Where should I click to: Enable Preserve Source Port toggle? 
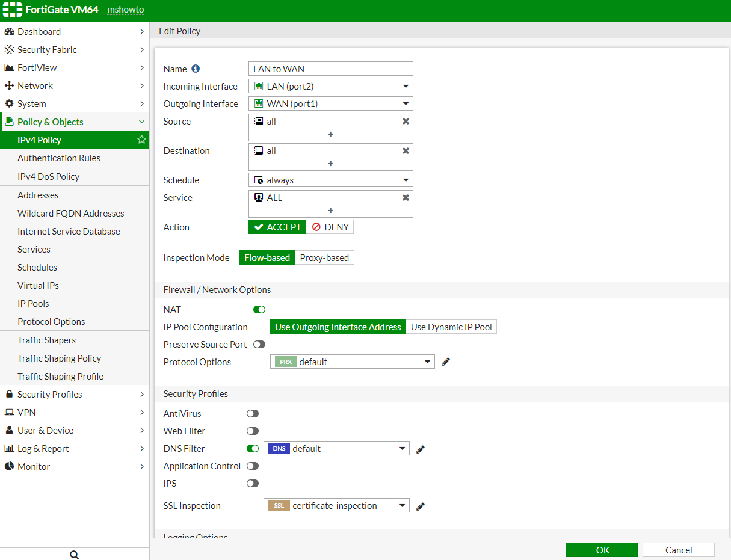[259, 344]
